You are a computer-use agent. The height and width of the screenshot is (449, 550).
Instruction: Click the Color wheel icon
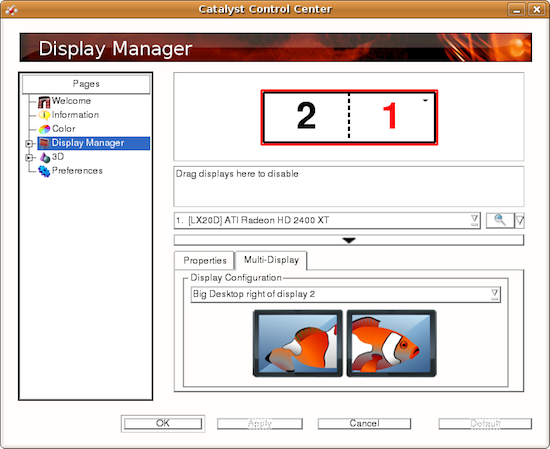(44, 129)
